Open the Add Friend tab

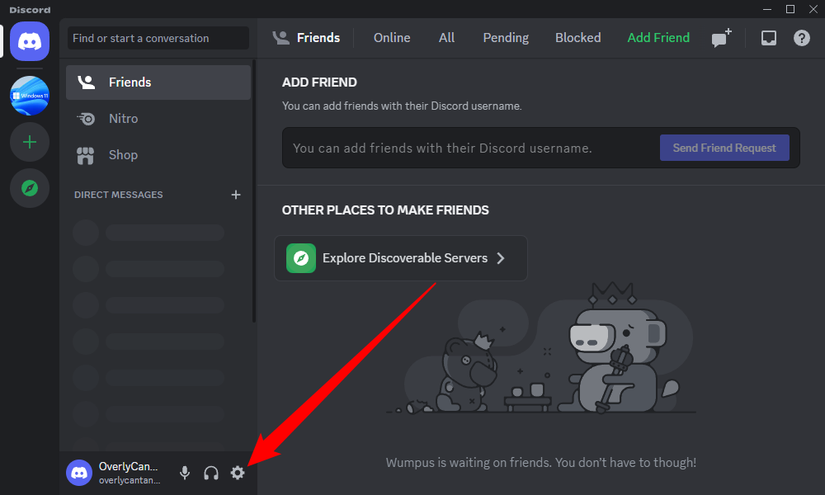(658, 38)
